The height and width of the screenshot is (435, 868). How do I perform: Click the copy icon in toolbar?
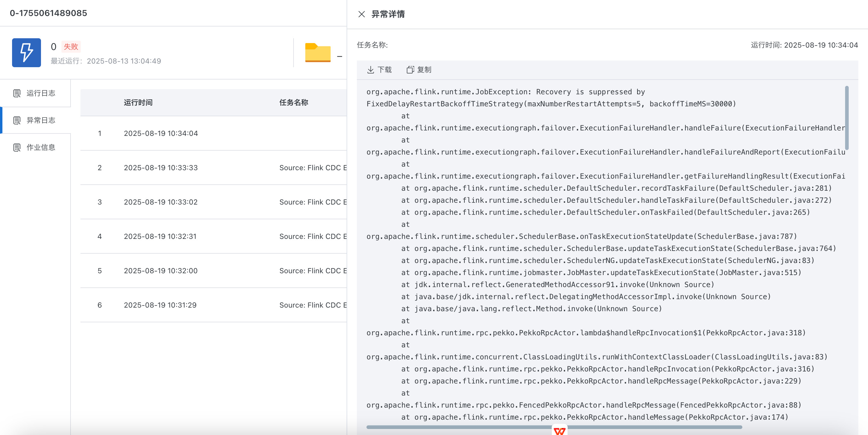coord(410,70)
